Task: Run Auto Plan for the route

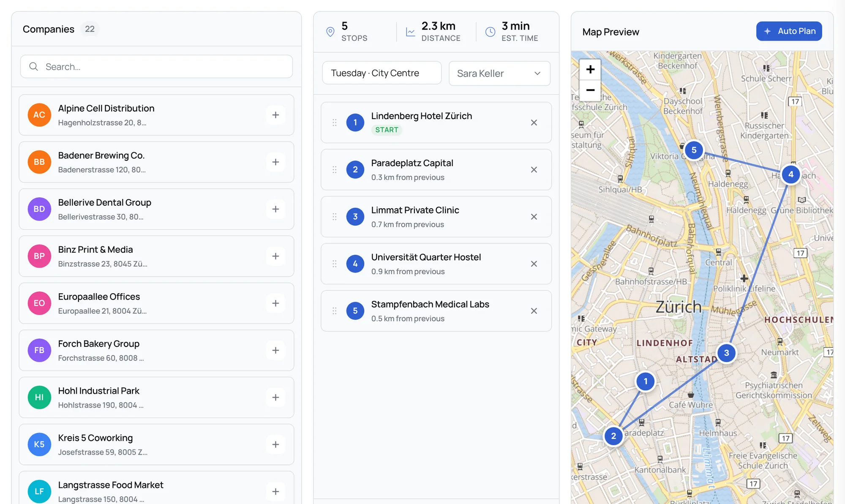Action: tap(789, 31)
